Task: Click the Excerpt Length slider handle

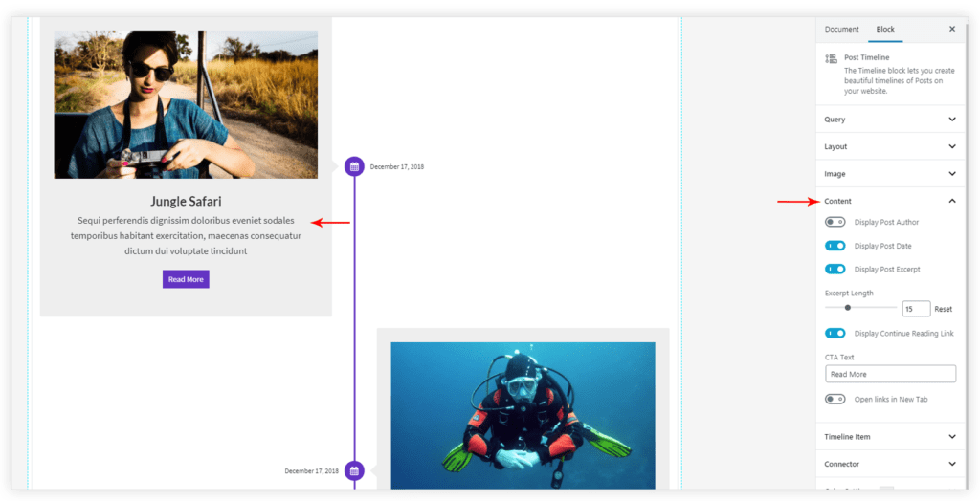Action: click(x=848, y=308)
